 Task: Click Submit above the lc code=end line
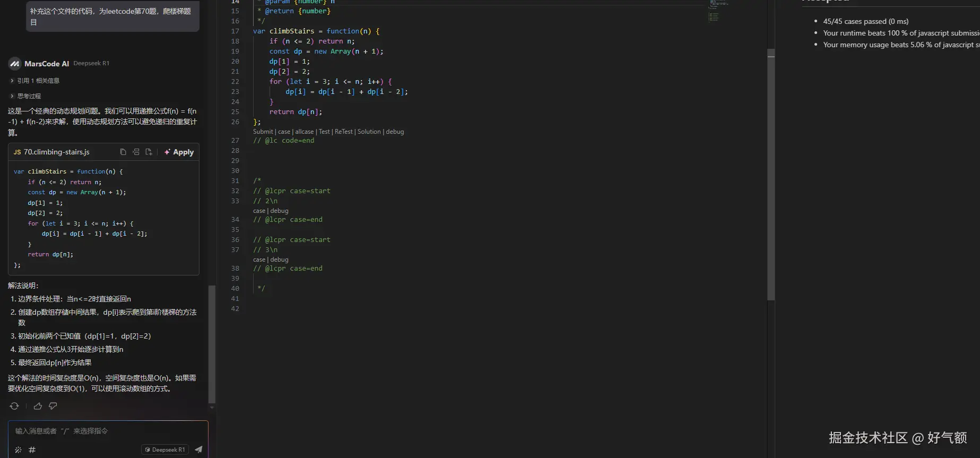263,132
